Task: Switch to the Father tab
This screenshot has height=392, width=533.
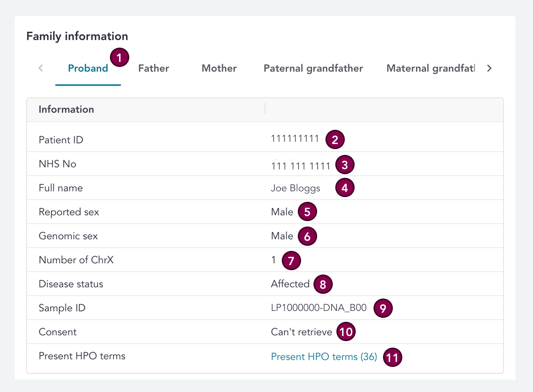Action: pos(153,68)
